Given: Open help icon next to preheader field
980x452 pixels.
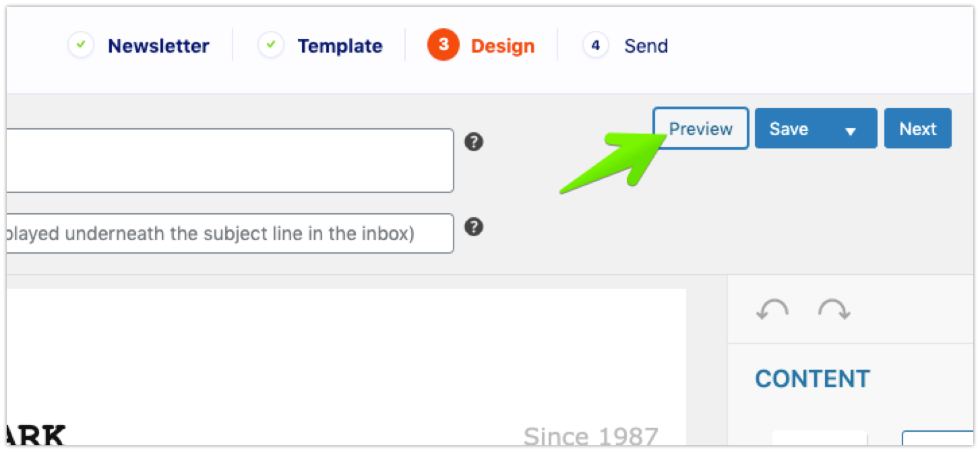Looking at the screenshot, I should [x=474, y=227].
